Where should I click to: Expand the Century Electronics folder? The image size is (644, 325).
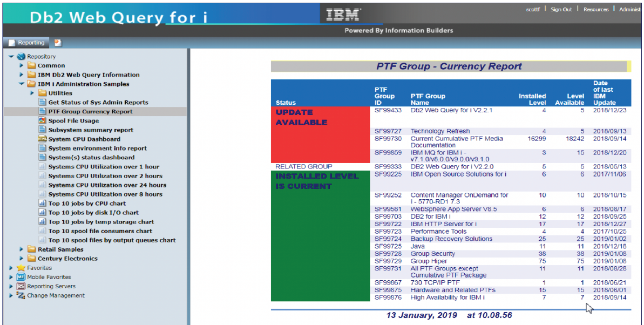pos(22,259)
